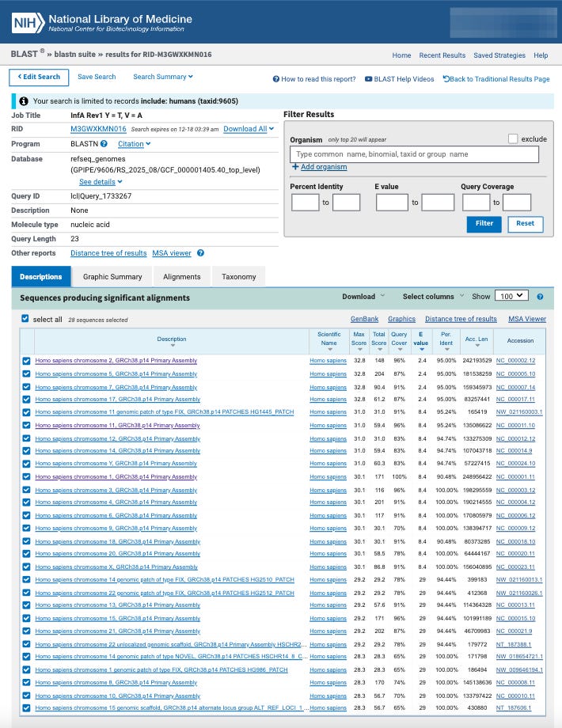Switch to the Alignments tab
The image size is (562, 728).
181,277
